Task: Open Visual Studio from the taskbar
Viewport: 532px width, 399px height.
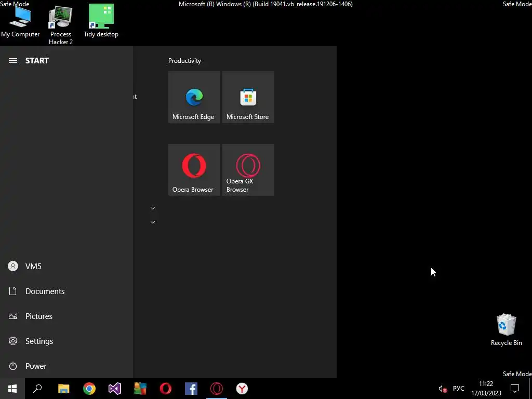Action: click(115, 389)
